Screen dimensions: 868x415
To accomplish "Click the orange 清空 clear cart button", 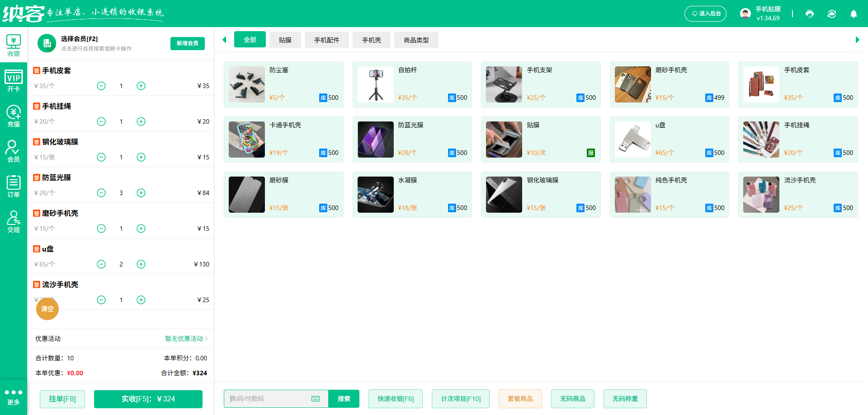I will pyautogui.click(x=47, y=309).
